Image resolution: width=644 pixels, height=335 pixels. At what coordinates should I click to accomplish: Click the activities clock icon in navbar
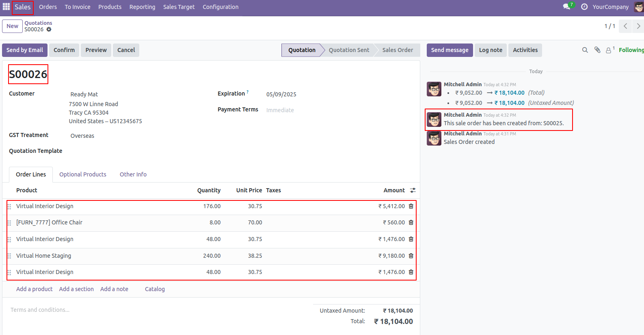[584, 7]
